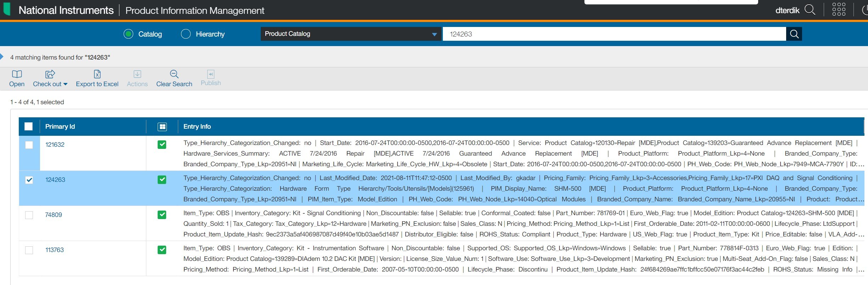Open item link 113763

[55, 250]
